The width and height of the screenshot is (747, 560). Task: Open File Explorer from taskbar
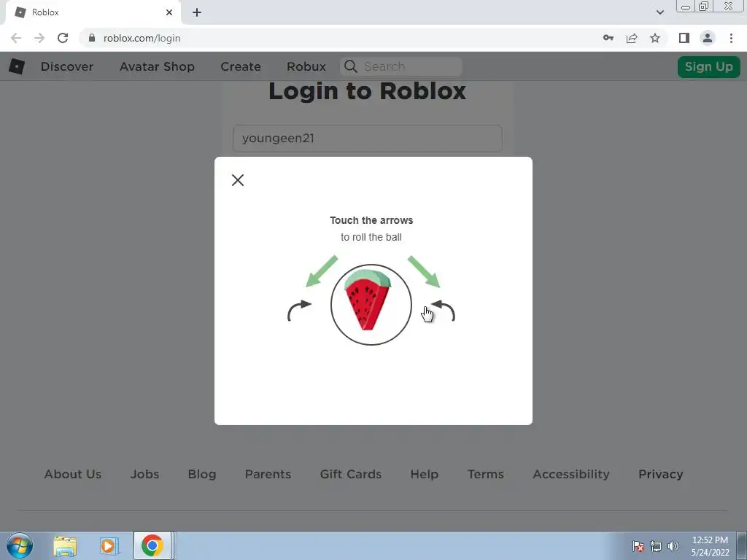point(65,545)
